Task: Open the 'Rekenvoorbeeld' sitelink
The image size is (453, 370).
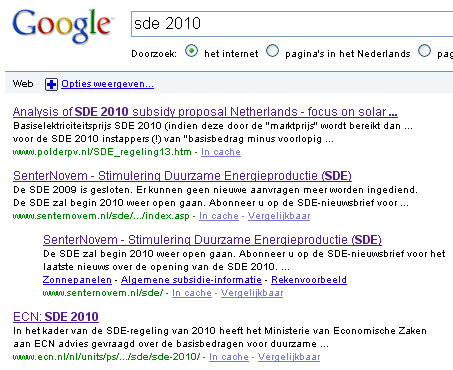Action: click(x=309, y=280)
